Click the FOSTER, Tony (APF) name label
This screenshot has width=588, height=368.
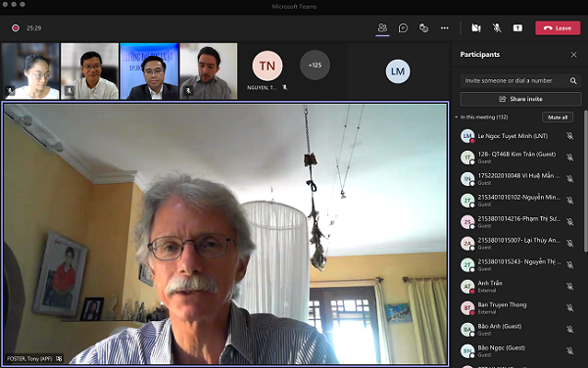(x=29, y=358)
